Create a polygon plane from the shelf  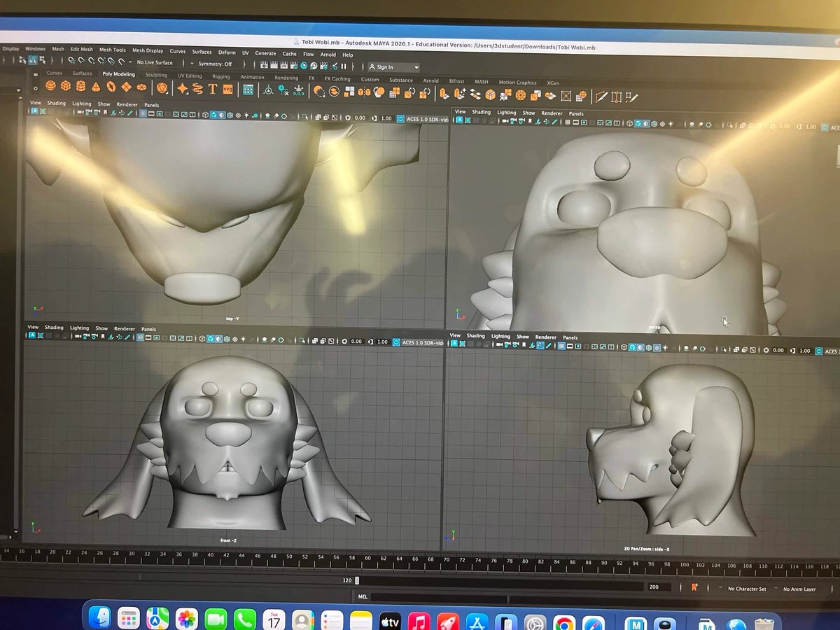(127, 87)
